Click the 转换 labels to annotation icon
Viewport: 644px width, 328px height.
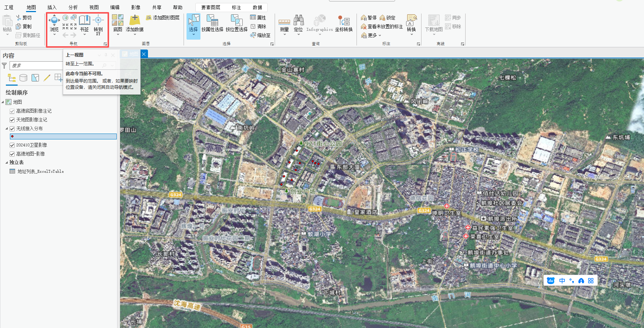click(x=412, y=20)
